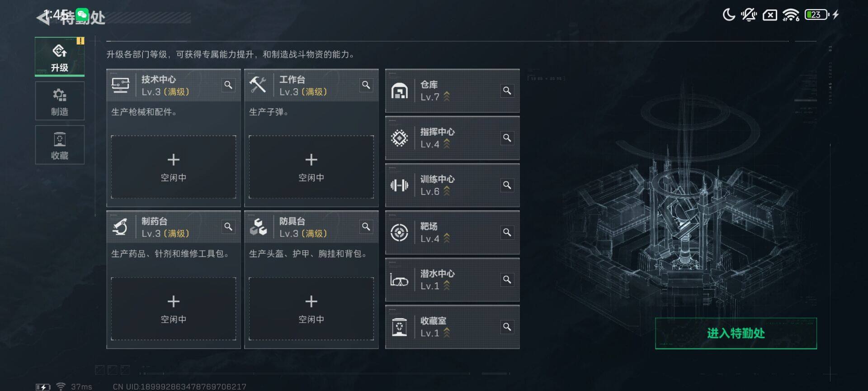Image resolution: width=868 pixels, height=391 pixels.
Task: Open magnifier details for 制药台
Action: 228,226
